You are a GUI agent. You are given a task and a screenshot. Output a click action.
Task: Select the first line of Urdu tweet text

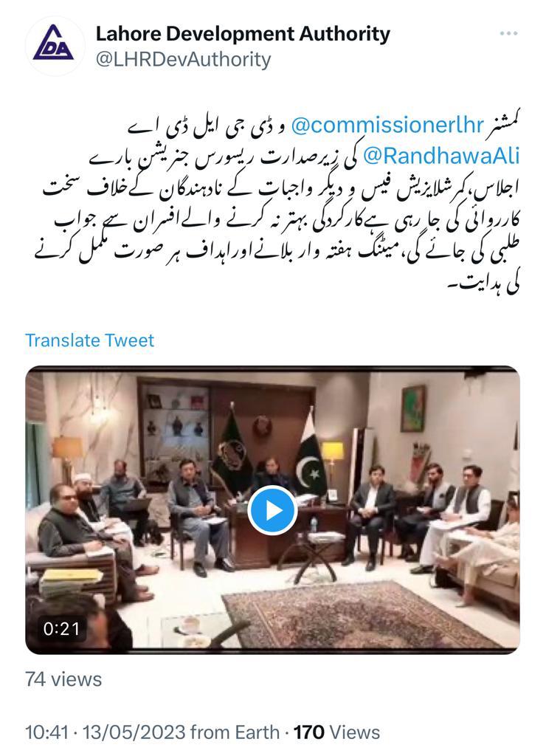(324, 126)
